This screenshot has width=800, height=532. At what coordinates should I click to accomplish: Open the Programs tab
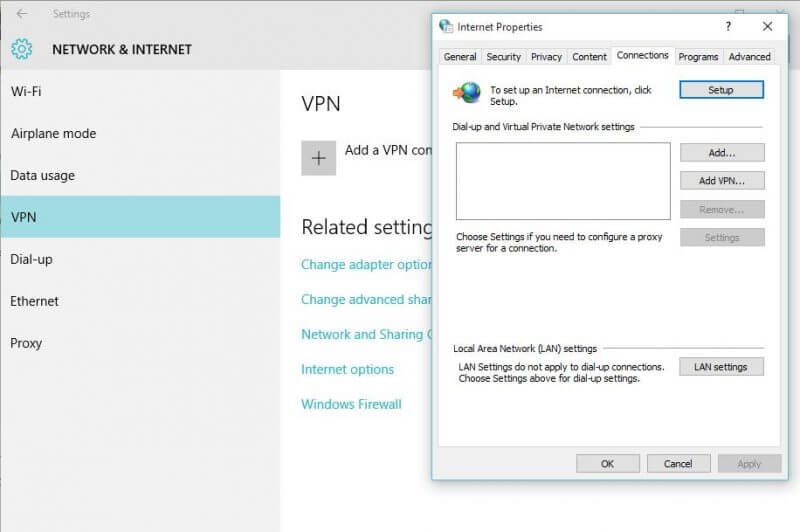click(x=698, y=57)
